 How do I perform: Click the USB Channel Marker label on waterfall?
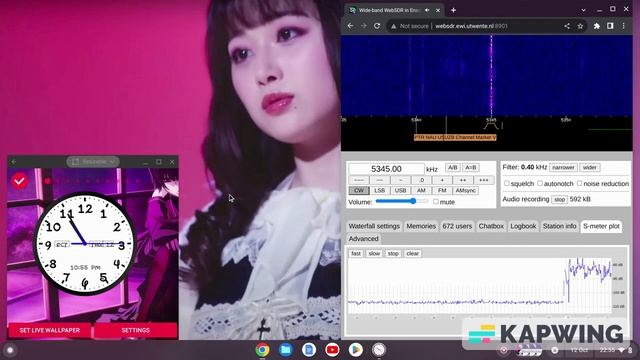[x=470, y=138]
